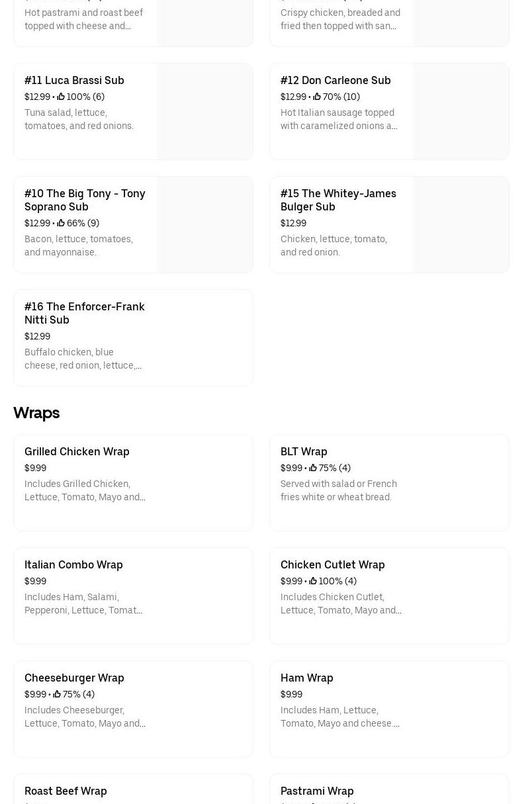Click thumbs-up icon on Chicken Cutlet Wrap

[x=313, y=581]
